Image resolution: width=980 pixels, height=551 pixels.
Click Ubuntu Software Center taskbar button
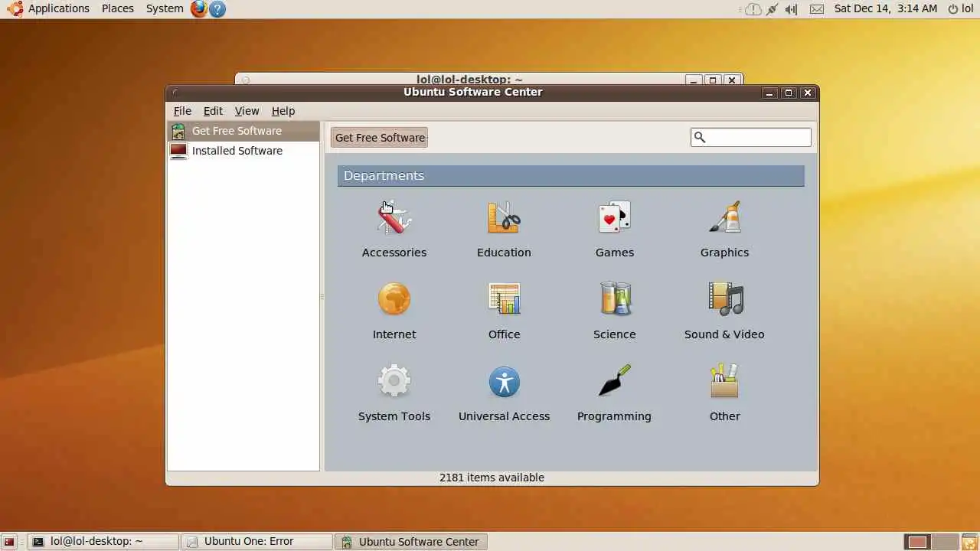pos(411,542)
